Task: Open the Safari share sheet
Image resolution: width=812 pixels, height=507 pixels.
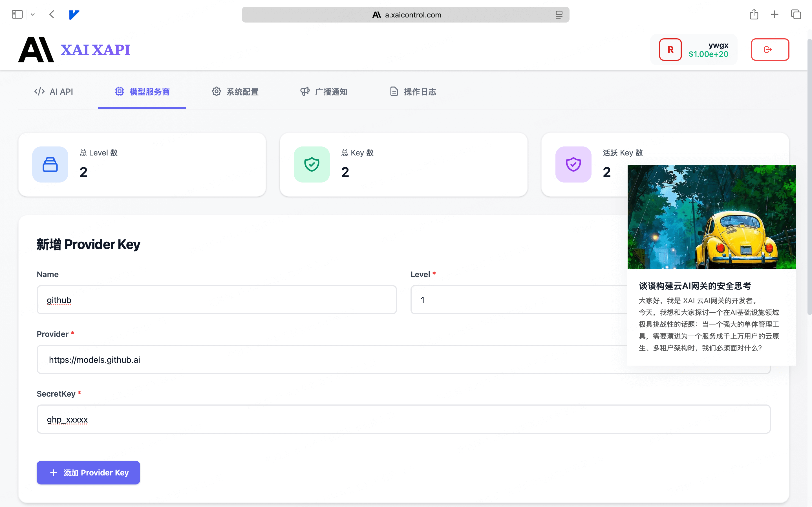Action: tap(754, 14)
